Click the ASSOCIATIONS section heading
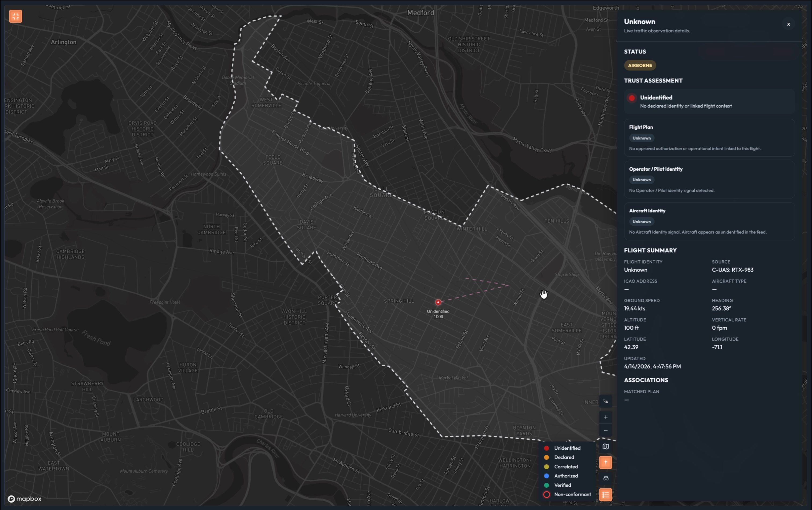The height and width of the screenshot is (510, 812). coord(646,380)
